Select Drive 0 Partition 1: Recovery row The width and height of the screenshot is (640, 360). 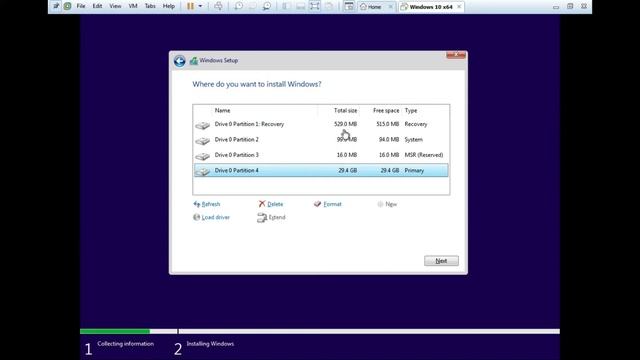(x=321, y=124)
